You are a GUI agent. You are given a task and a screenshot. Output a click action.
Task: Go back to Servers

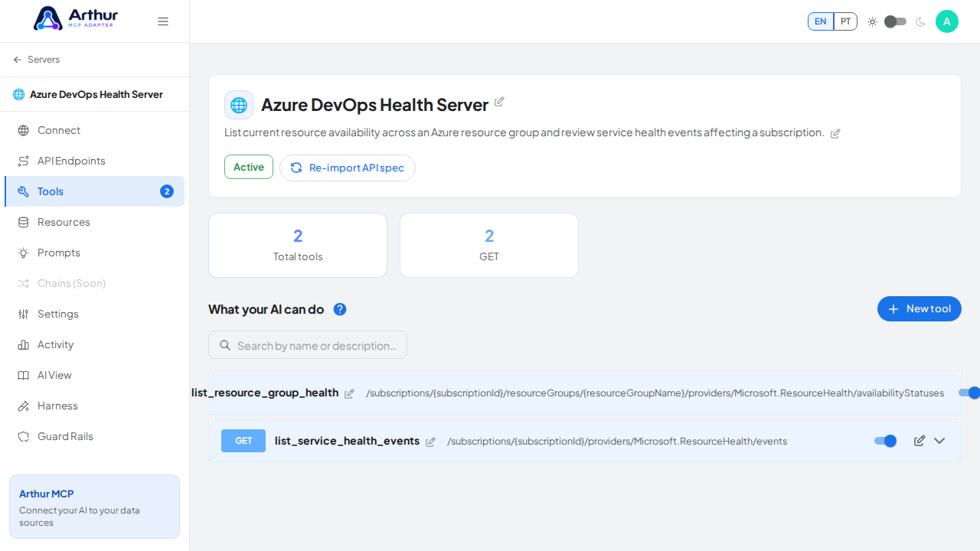36,60
